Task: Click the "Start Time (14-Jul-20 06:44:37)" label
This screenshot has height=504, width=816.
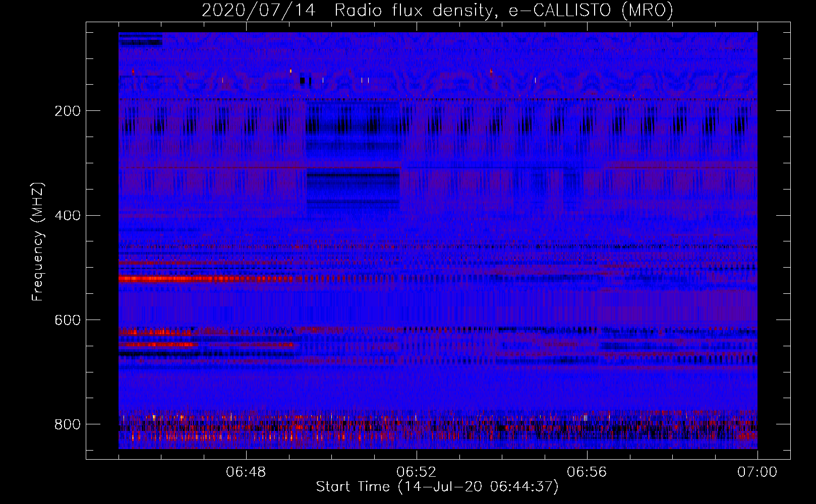Action: click(437, 487)
